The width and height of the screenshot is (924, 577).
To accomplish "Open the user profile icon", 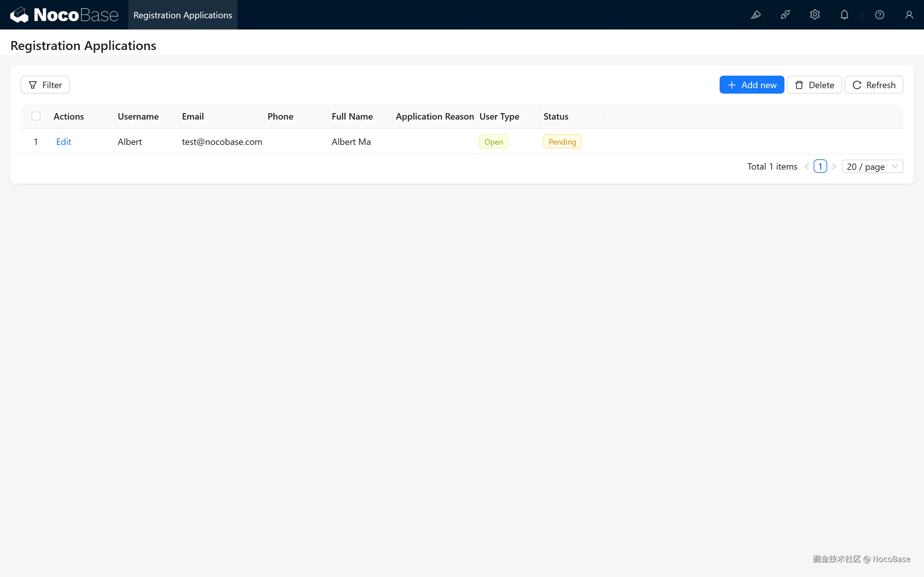I will [909, 15].
